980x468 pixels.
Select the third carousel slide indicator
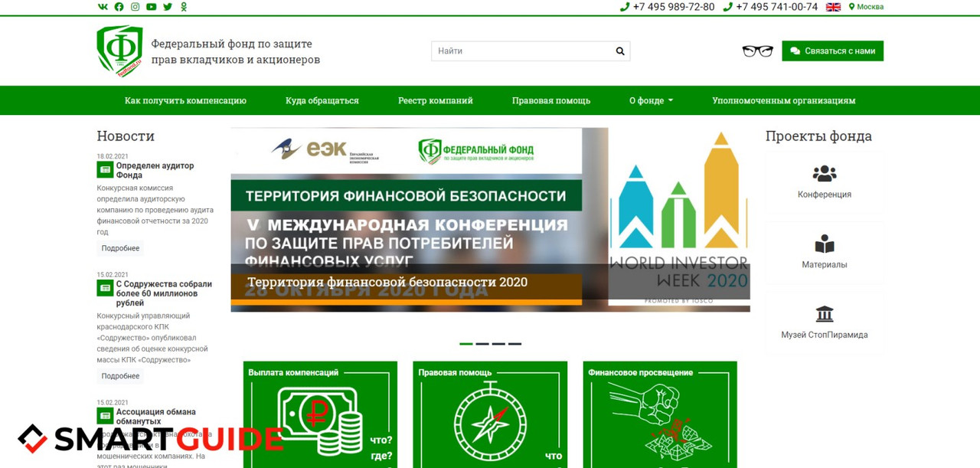(498, 343)
